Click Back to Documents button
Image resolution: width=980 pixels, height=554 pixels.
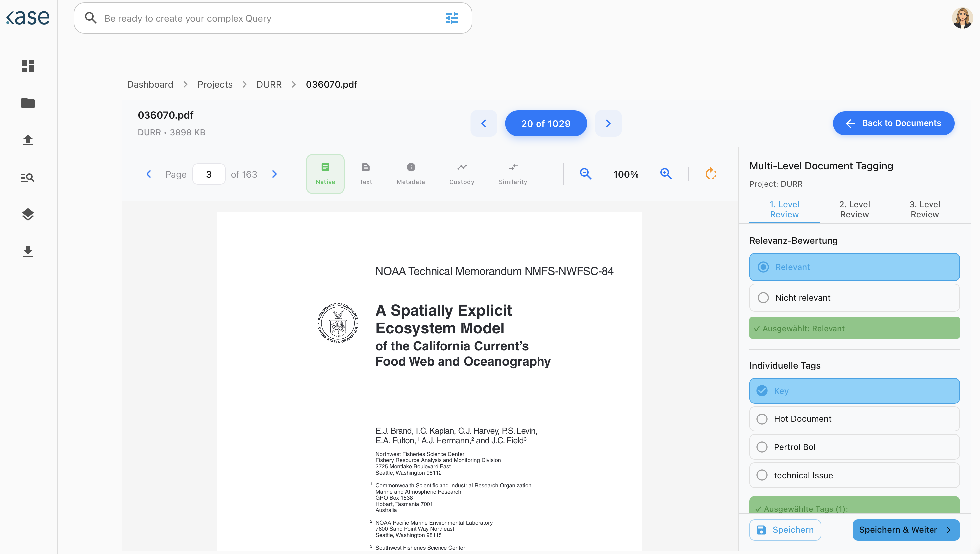tap(893, 123)
